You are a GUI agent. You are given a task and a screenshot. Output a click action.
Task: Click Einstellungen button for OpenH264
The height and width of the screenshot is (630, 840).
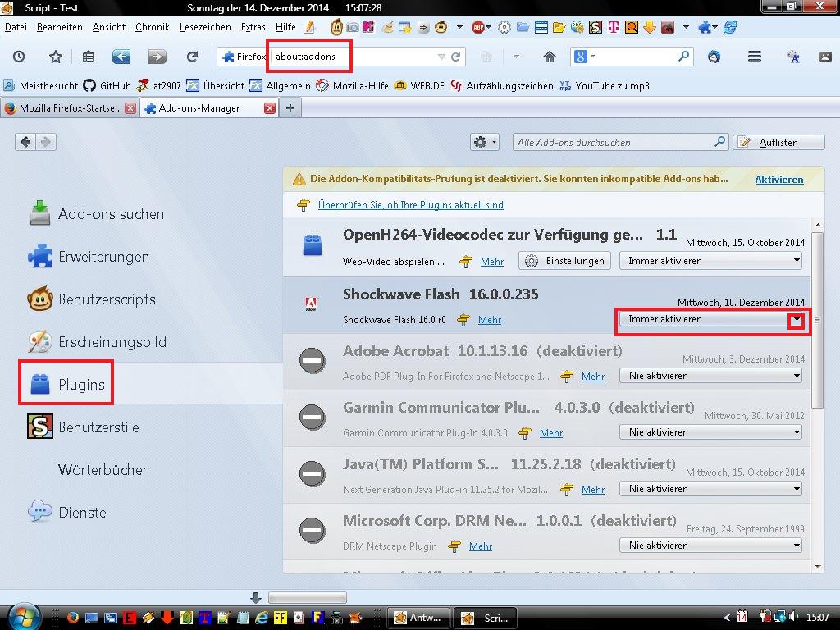pyautogui.click(x=564, y=261)
